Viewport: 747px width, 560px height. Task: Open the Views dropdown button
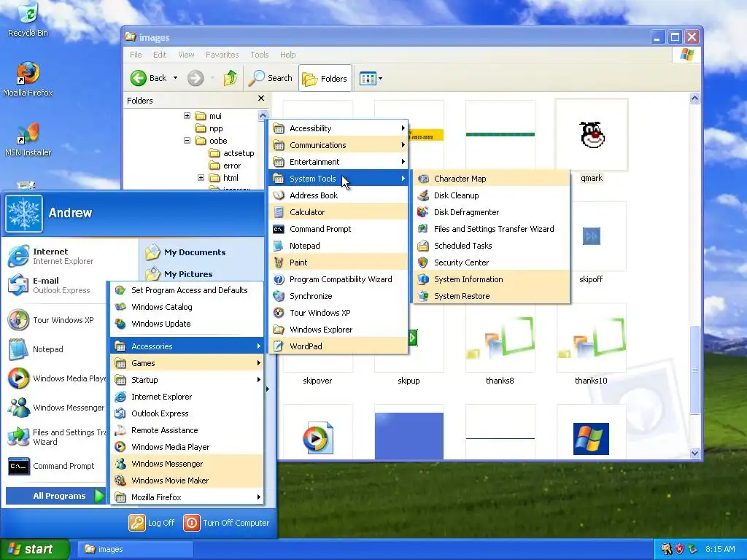[x=371, y=78]
